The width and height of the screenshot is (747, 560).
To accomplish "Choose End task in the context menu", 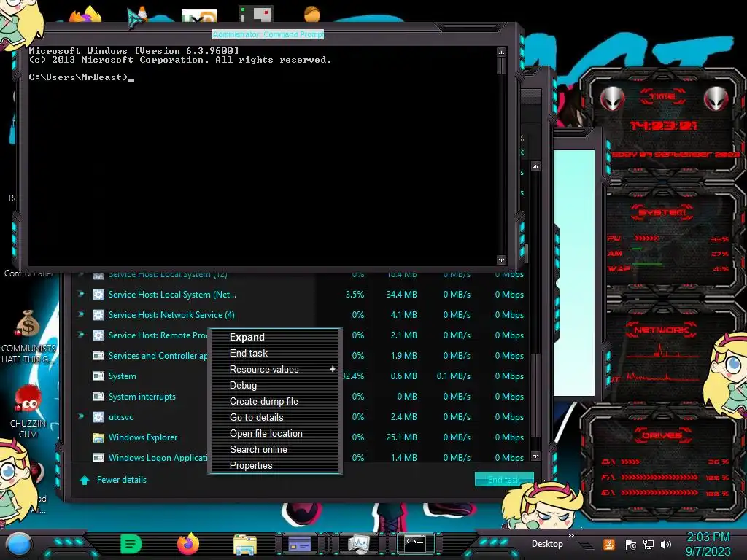I will [x=275, y=354].
